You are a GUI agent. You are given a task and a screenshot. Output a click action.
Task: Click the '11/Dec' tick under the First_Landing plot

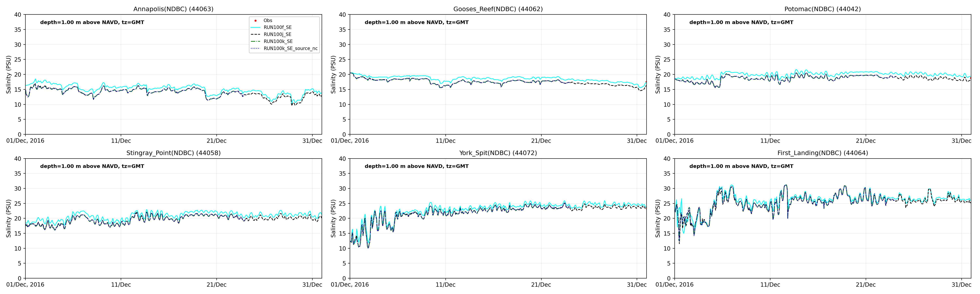(x=770, y=285)
